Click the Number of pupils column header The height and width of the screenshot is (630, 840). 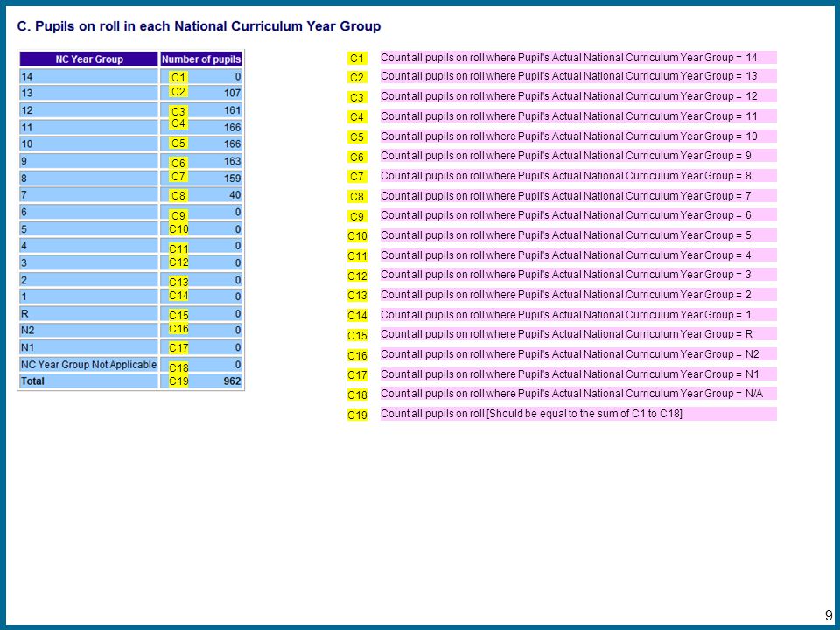201,59
